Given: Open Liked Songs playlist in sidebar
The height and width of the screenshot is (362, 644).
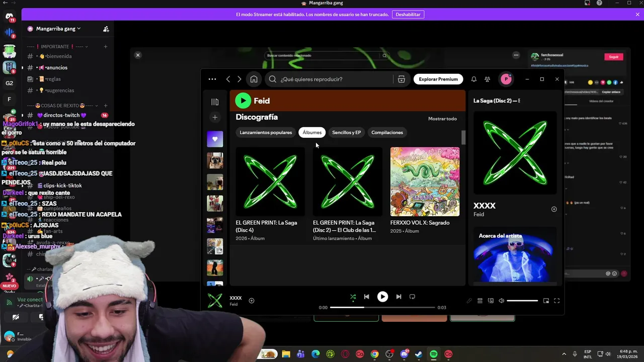Looking at the screenshot, I should click(x=215, y=139).
